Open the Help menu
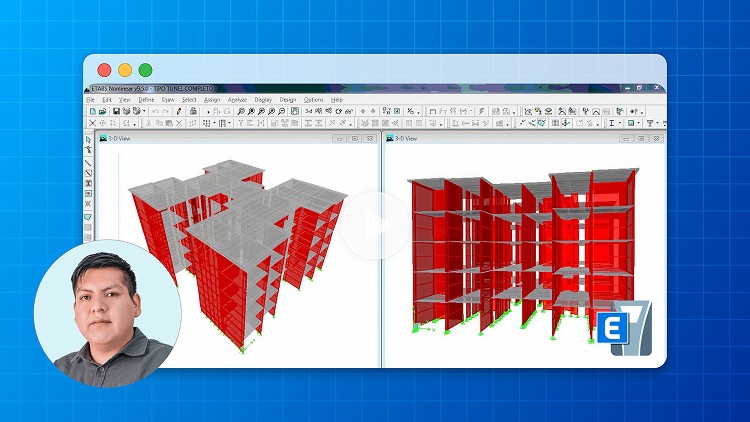 pos(337,100)
